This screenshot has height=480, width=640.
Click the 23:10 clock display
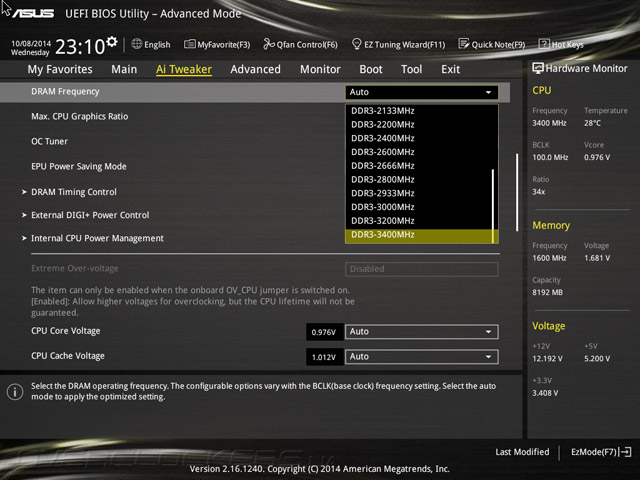[80, 47]
